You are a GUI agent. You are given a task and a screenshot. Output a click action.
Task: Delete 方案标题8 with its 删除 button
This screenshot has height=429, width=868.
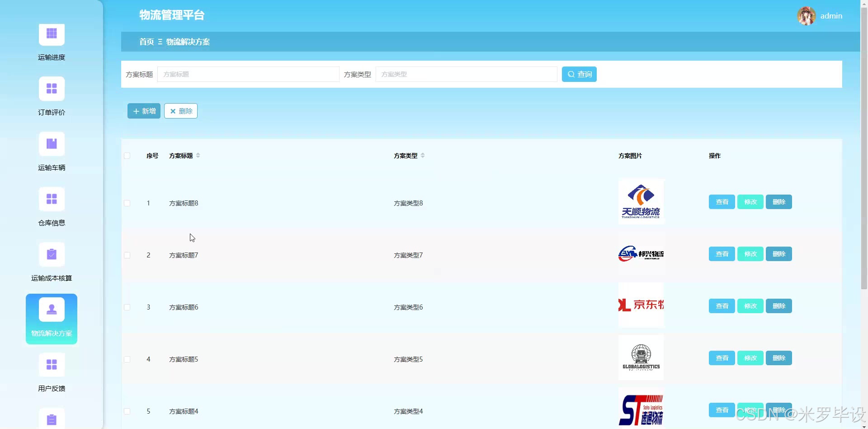pyautogui.click(x=779, y=202)
